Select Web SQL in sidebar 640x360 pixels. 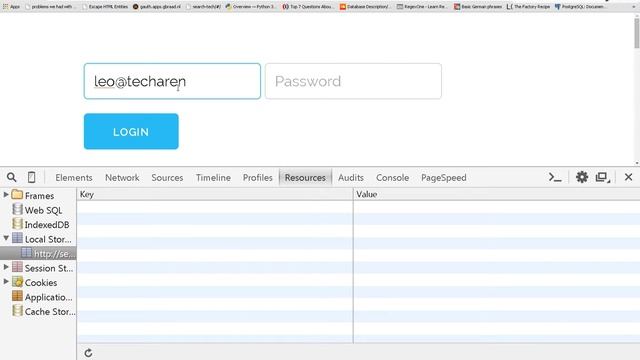pyautogui.click(x=38, y=210)
